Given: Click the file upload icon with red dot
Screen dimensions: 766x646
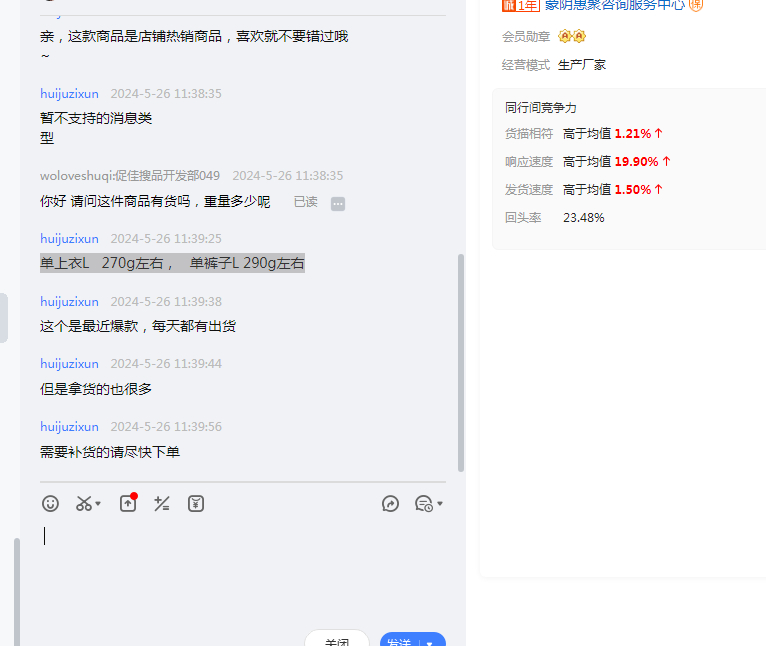Looking at the screenshot, I should tap(128, 503).
